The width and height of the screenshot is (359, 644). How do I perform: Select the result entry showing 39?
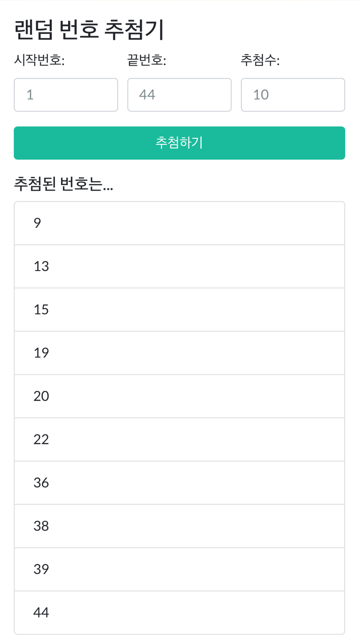coord(179,569)
